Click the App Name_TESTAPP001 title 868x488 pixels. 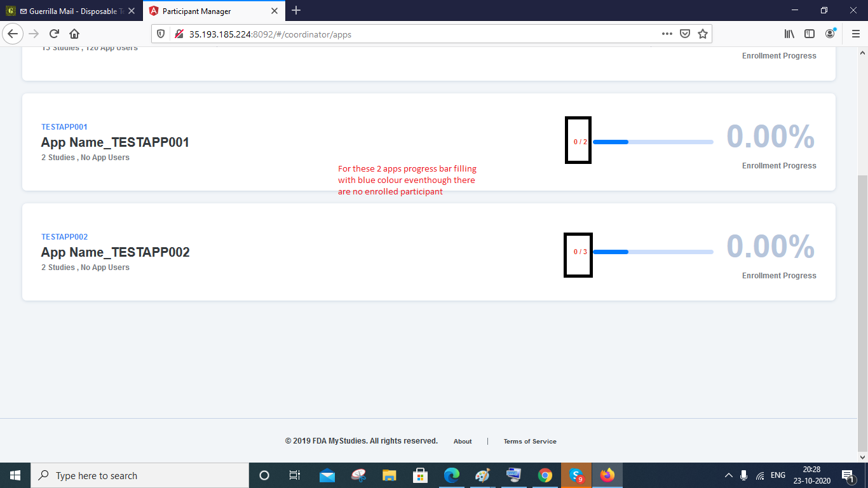[115, 142]
